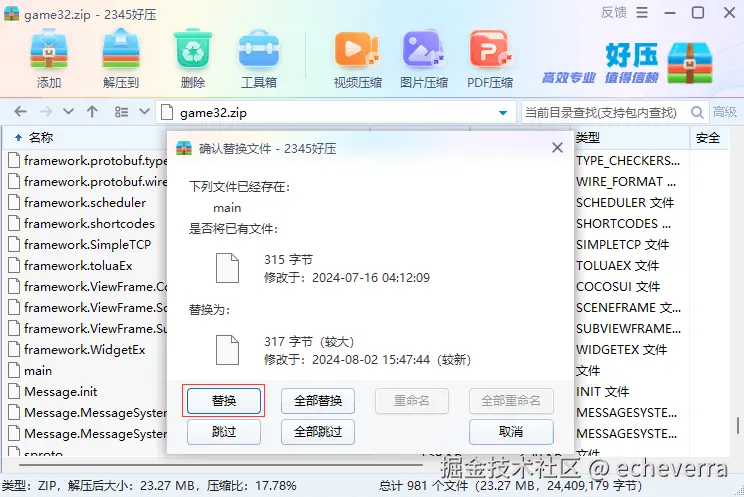Click the 替换 (Replace) button

(x=224, y=401)
